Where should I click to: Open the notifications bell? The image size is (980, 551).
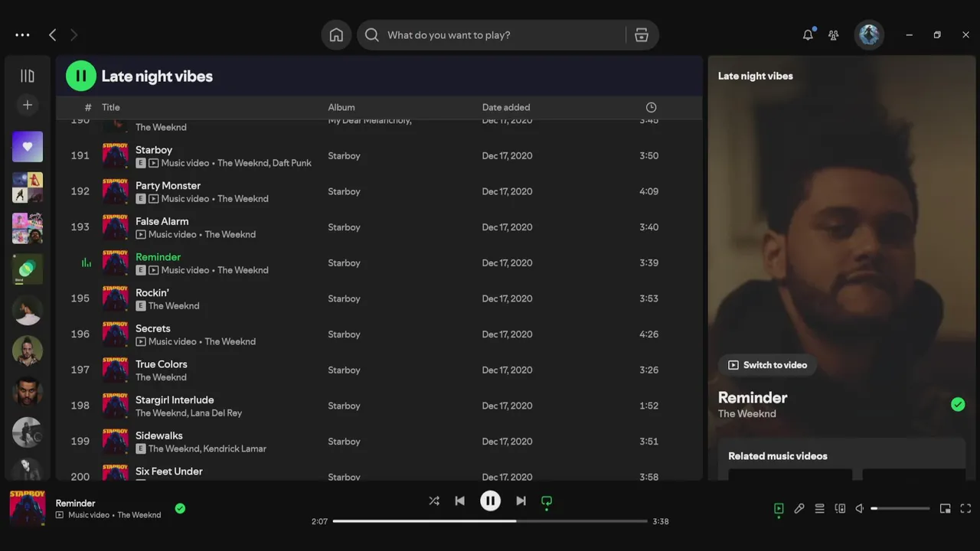[x=808, y=35]
